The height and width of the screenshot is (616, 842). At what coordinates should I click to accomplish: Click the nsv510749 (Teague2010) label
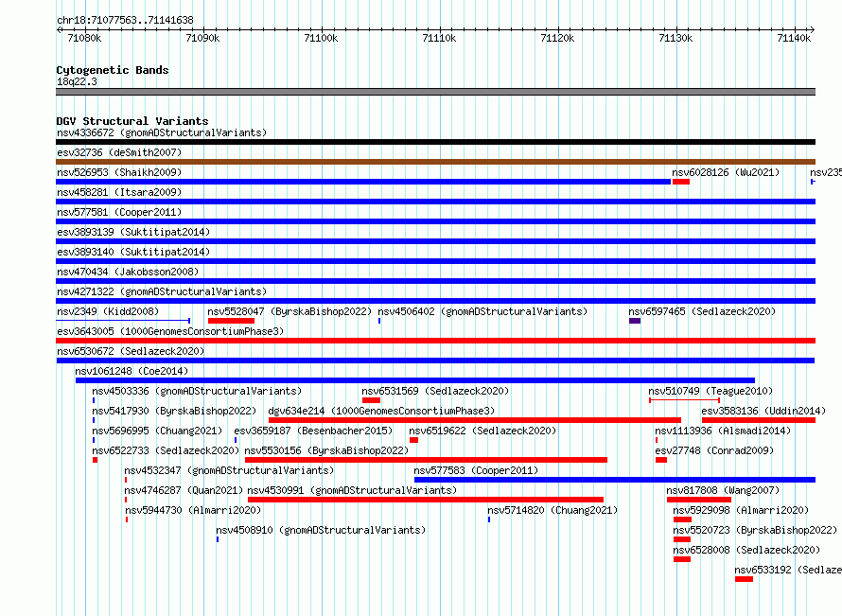click(710, 391)
